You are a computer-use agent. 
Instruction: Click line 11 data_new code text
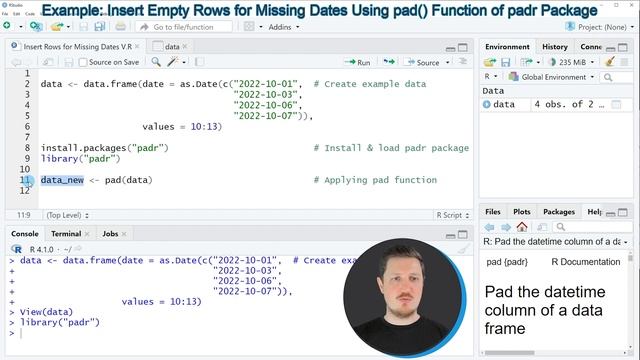click(62, 180)
